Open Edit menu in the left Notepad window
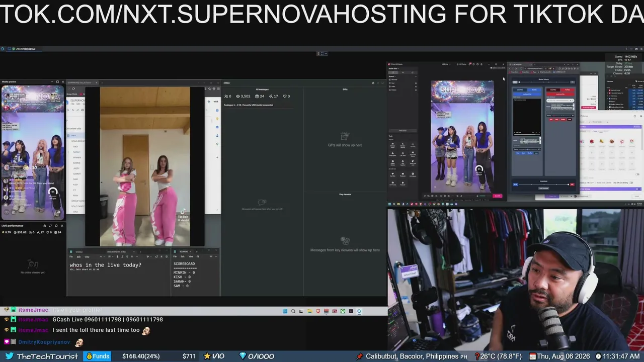Image resolution: width=644 pixels, height=362 pixels. coord(78,256)
